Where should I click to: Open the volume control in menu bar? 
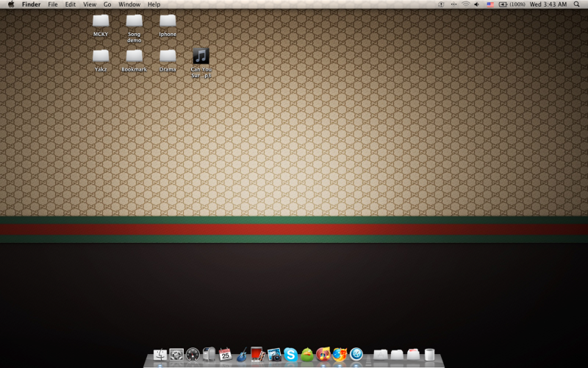(x=476, y=4)
